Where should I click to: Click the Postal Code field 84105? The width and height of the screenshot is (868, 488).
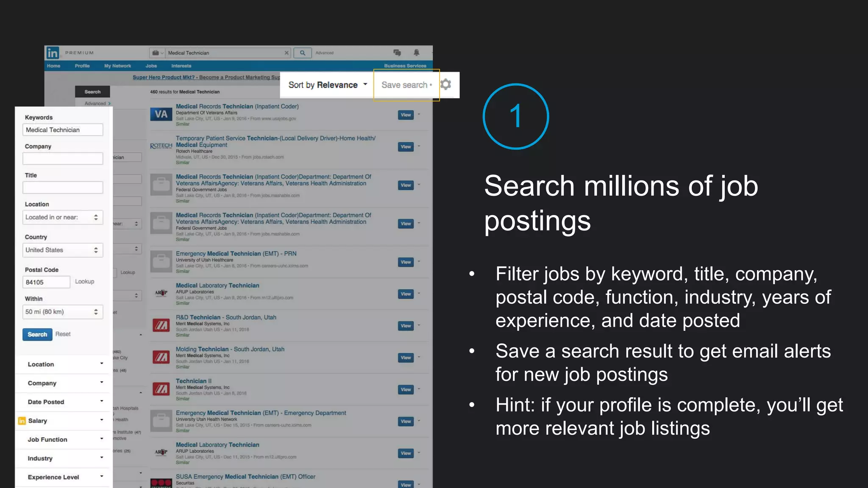[46, 282]
